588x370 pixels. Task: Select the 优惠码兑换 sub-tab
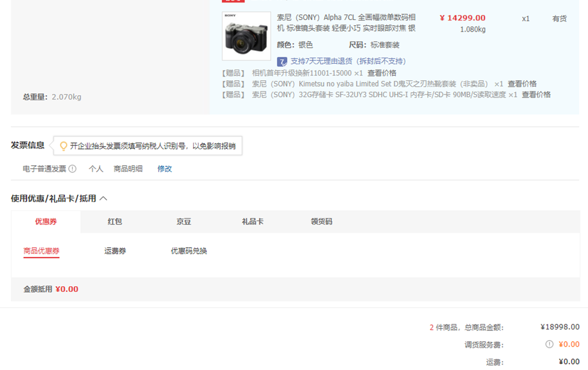click(189, 251)
